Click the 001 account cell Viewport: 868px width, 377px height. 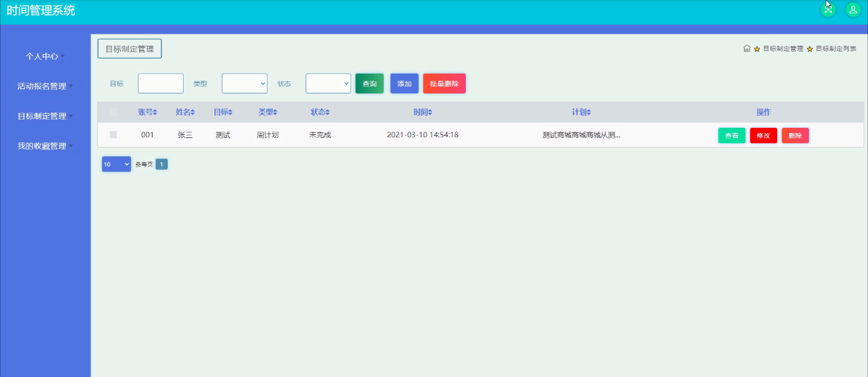(147, 135)
